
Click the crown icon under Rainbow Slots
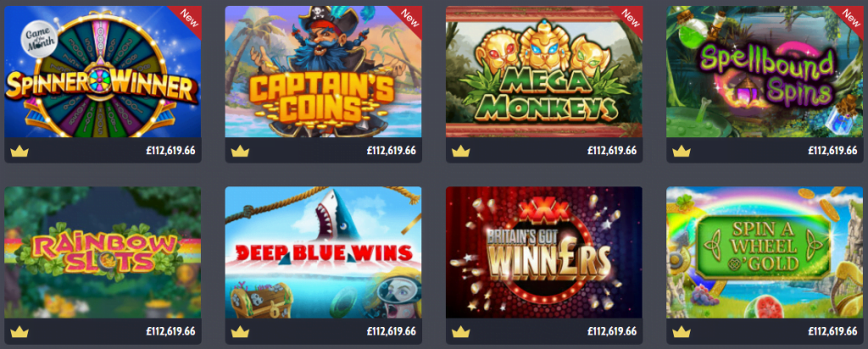[19, 332]
